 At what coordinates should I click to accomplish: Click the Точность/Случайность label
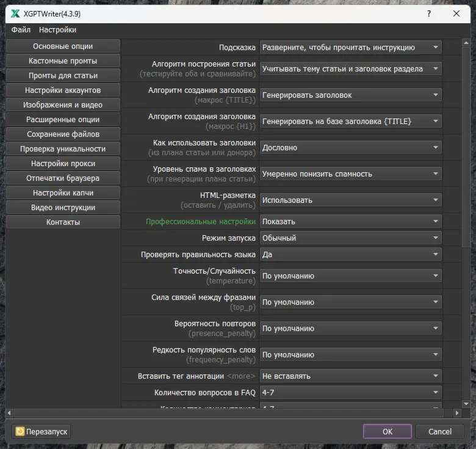tap(214, 271)
